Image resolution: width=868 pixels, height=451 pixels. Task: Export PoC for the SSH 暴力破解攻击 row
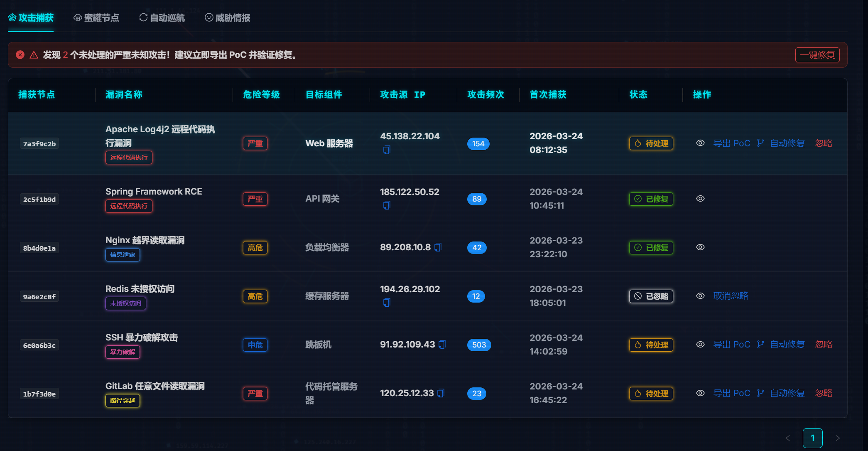coord(732,345)
